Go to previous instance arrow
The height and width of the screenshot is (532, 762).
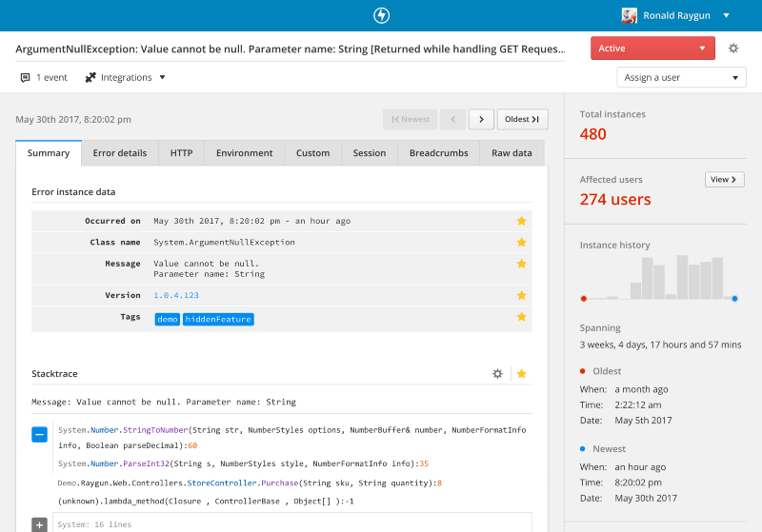[x=453, y=119]
